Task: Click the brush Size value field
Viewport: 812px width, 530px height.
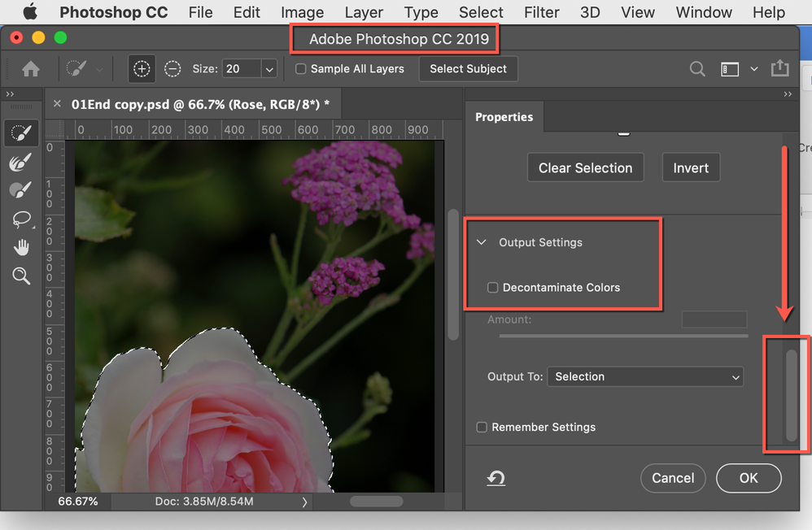Action: point(242,69)
